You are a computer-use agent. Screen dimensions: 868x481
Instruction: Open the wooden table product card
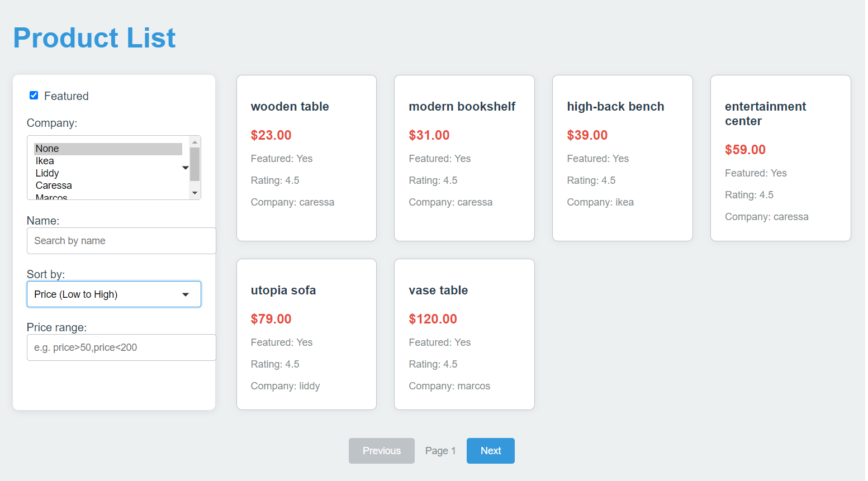(306, 158)
